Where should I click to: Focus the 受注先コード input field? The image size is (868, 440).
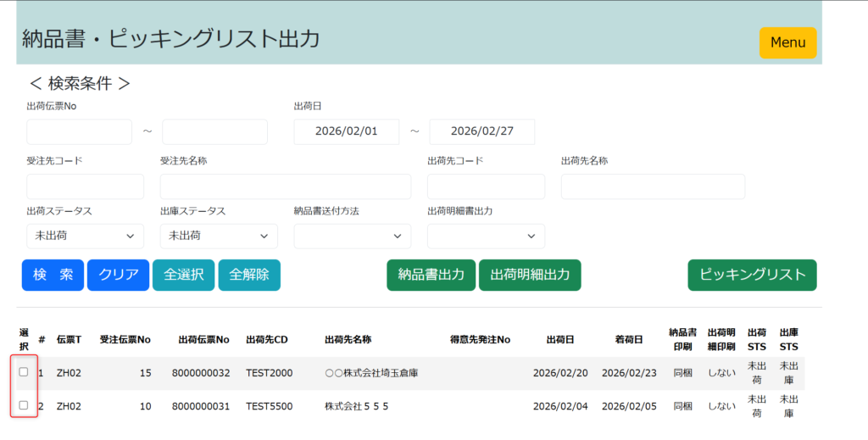coord(85,187)
